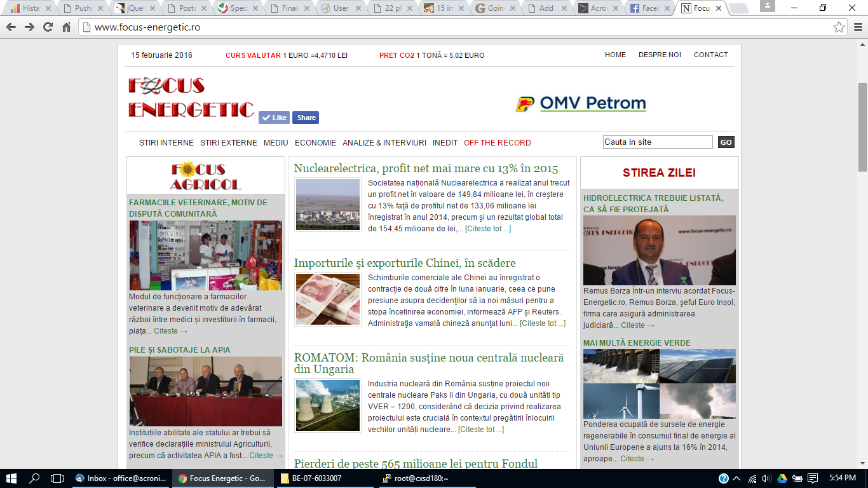Click the browser forward arrow

29,27
